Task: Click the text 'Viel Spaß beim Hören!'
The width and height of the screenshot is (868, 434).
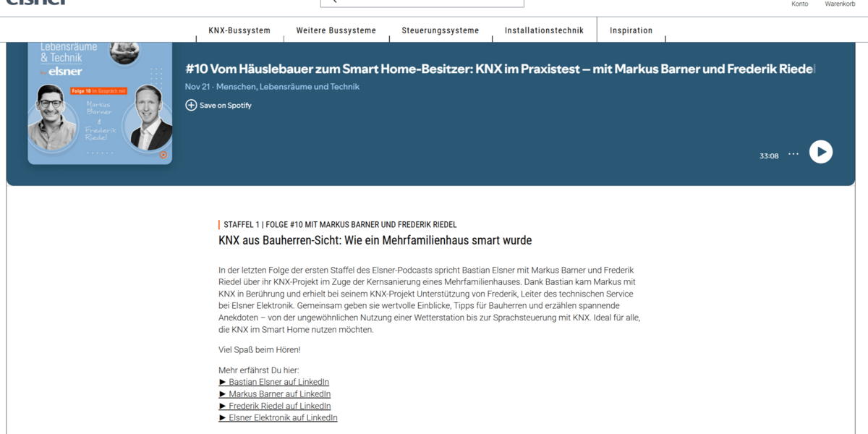Action: (259, 350)
